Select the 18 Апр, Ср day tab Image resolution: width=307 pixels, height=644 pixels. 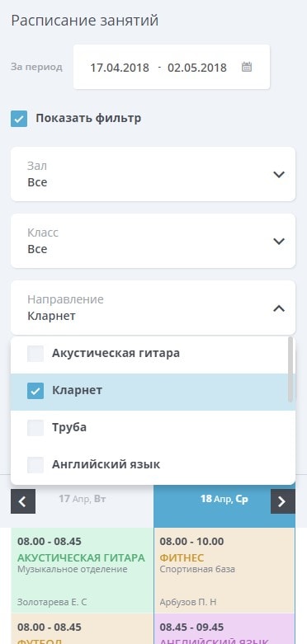click(x=224, y=499)
